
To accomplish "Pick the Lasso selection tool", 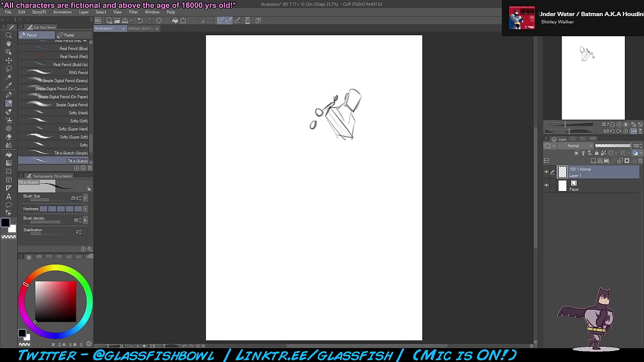I will pyautogui.click(x=9, y=68).
